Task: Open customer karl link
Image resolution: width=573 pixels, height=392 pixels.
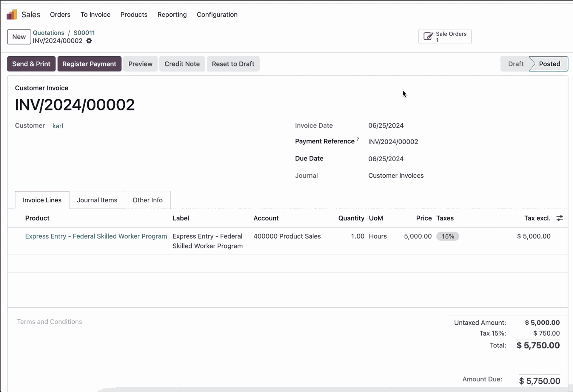Action: (x=58, y=126)
